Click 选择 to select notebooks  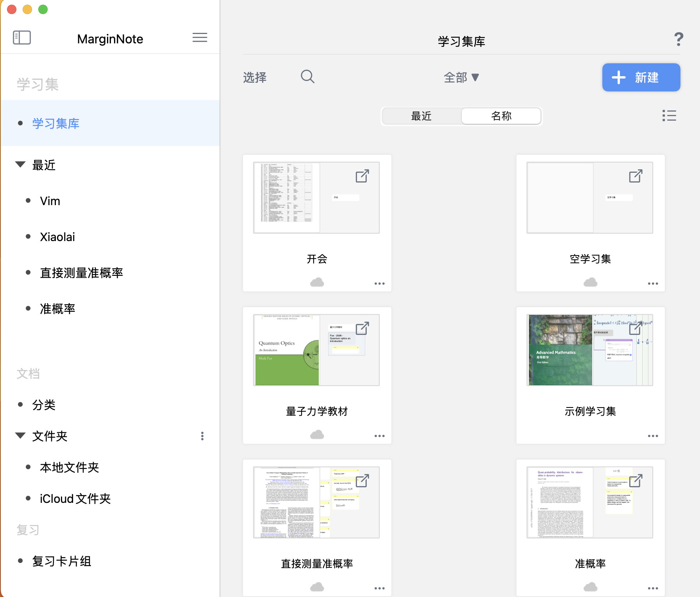255,77
